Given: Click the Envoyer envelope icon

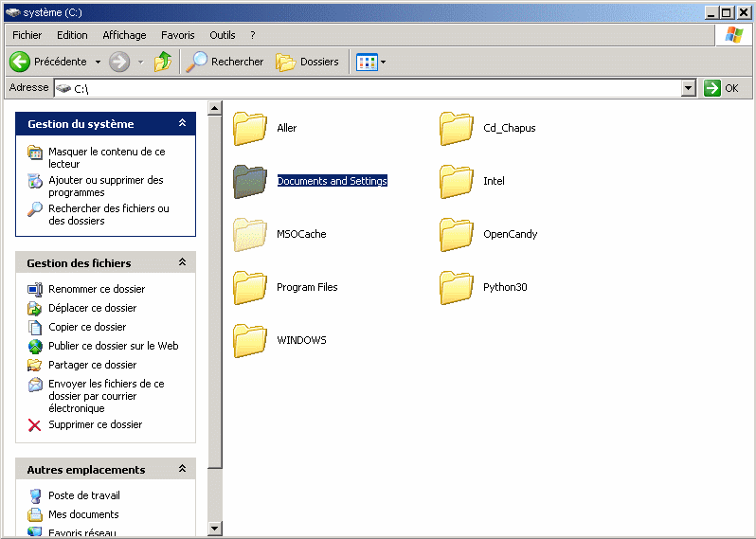Looking at the screenshot, I should (35, 385).
